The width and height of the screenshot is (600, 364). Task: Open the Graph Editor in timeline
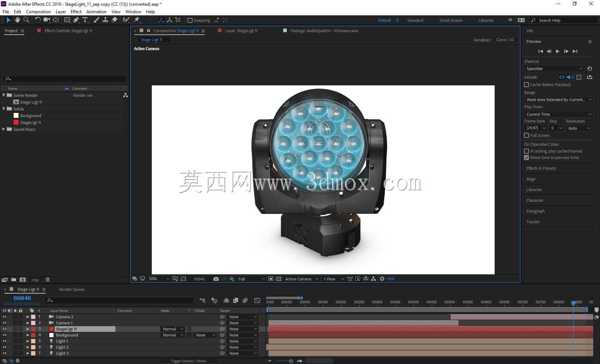click(257, 301)
